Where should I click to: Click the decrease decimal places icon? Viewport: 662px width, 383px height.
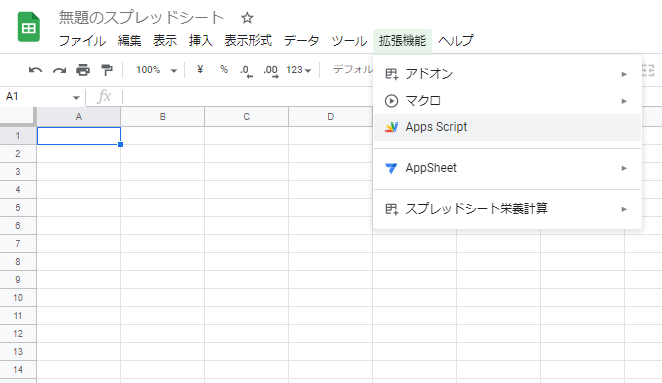[247, 71]
